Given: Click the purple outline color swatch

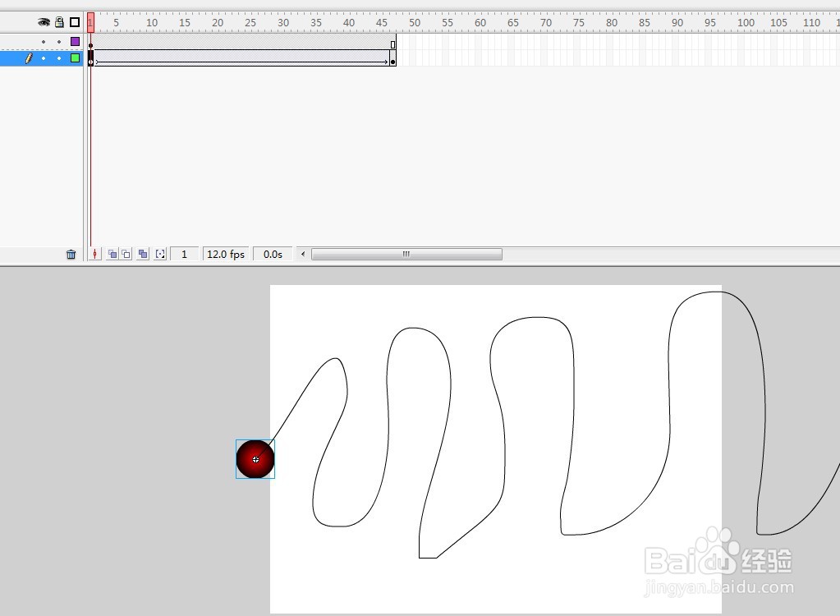Looking at the screenshot, I should pyautogui.click(x=75, y=41).
